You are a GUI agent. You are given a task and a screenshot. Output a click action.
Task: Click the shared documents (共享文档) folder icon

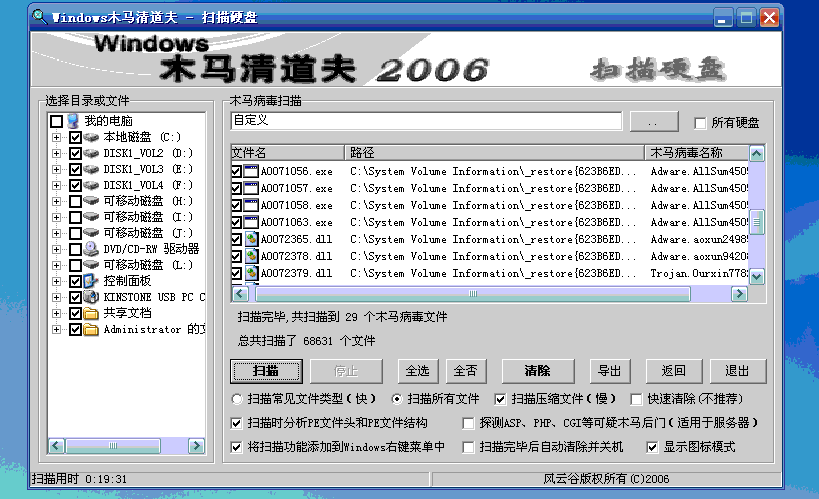[91, 313]
